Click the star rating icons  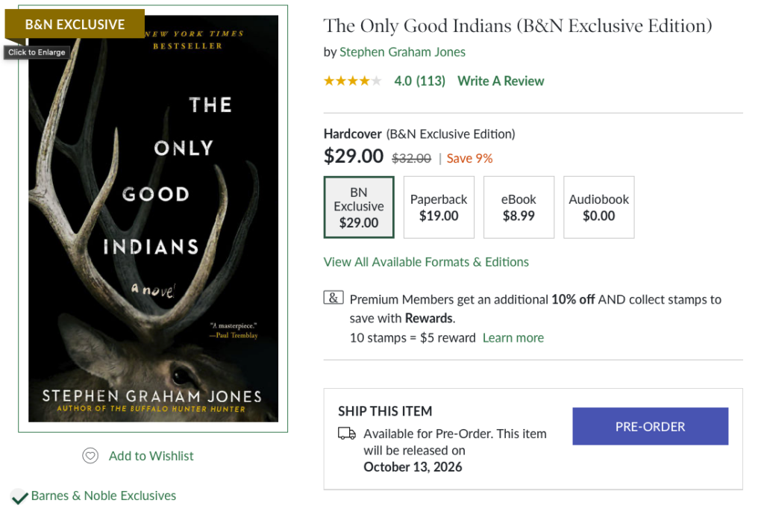(352, 81)
